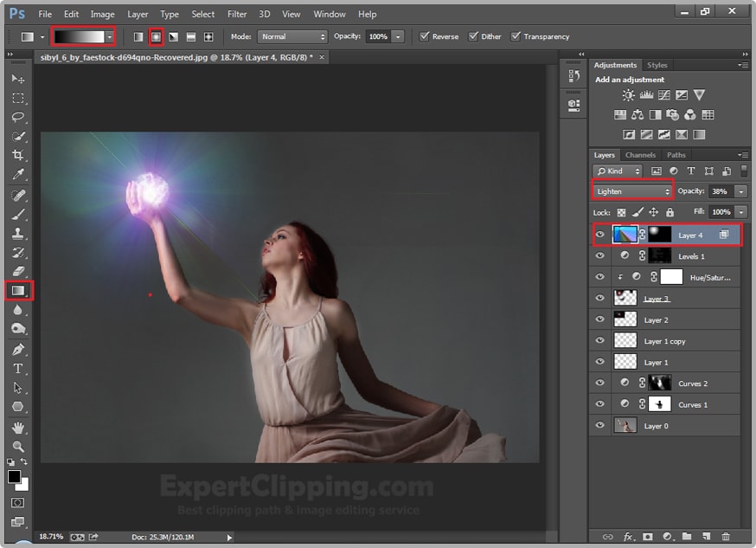Choose the Radial Gradient style icon
The width and height of the screenshot is (756, 548).
pos(156,37)
